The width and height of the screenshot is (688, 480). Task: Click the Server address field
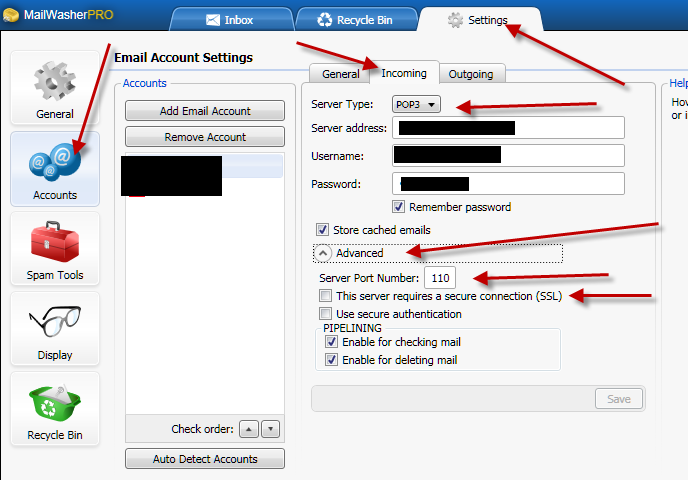[x=508, y=128]
